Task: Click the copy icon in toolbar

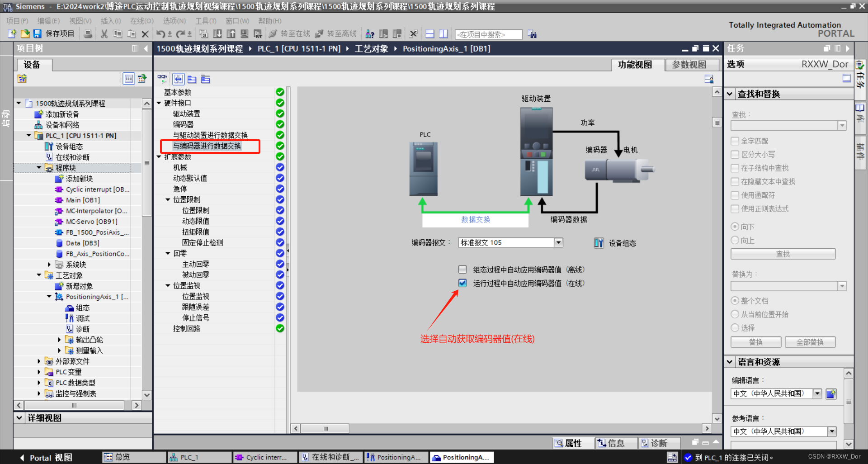Action: coord(118,34)
